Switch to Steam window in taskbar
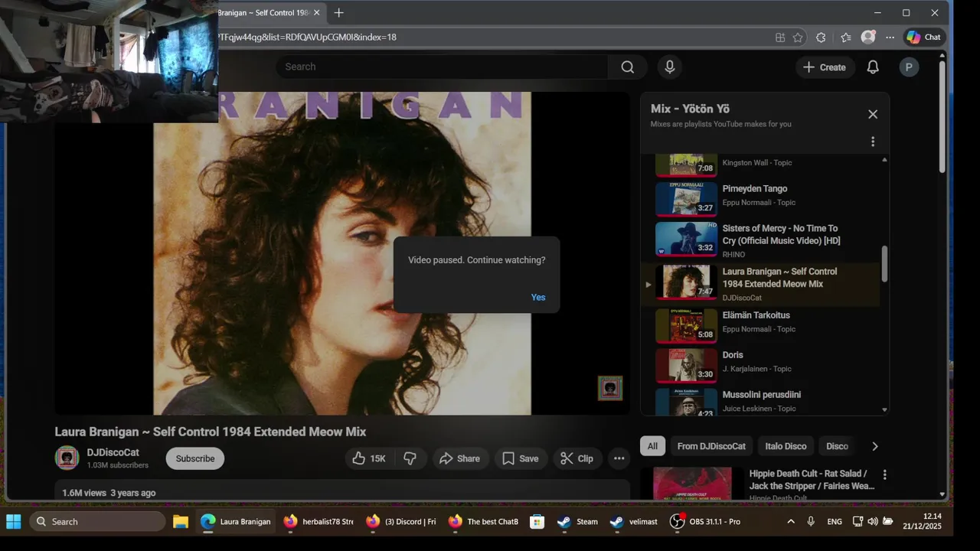The image size is (980, 551). click(x=578, y=522)
